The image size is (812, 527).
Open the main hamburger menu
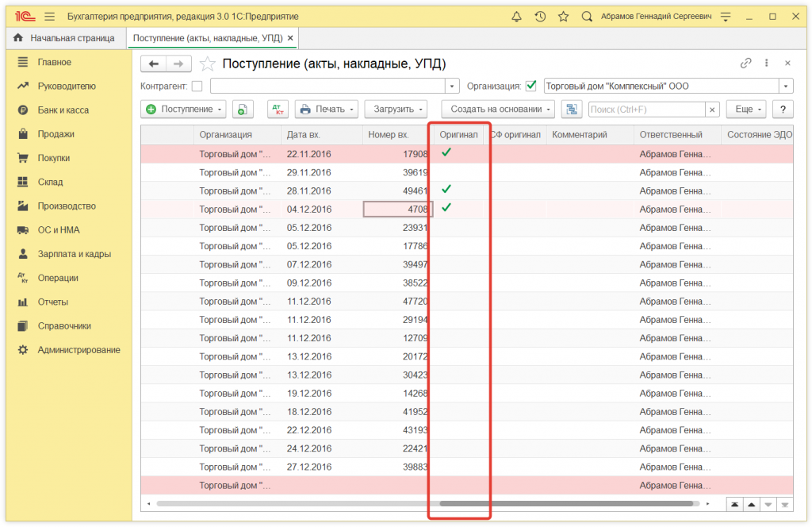(x=50, y=16)
